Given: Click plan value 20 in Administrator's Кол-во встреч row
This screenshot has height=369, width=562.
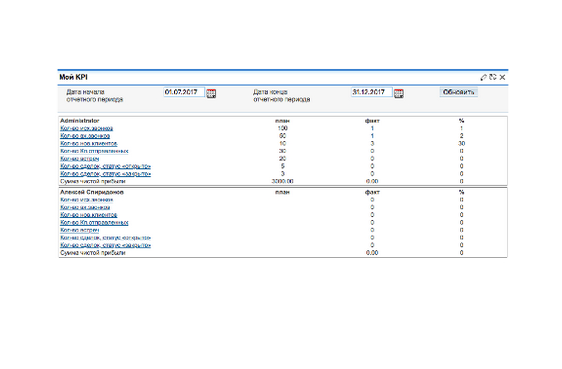Looking at the screenshot, I should [x=282, y=158].
